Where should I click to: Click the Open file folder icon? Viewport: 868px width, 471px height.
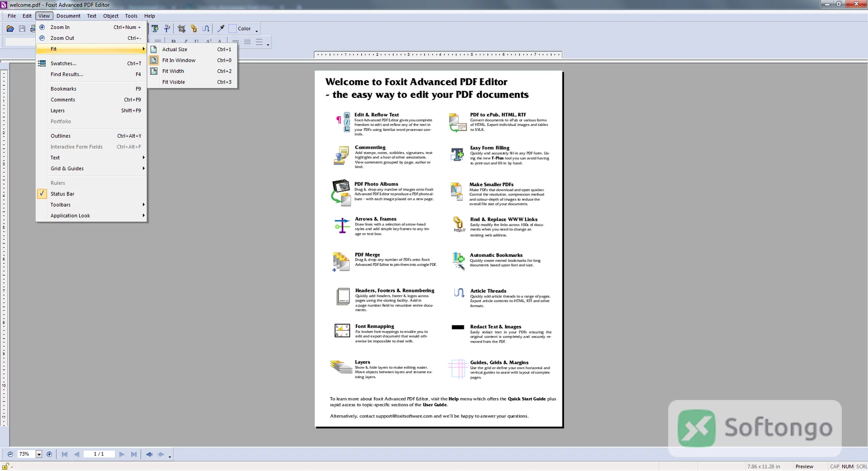(10, 29)
